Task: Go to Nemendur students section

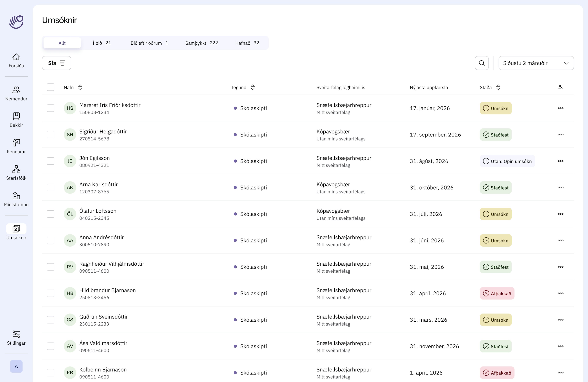Action: point(16,90)
